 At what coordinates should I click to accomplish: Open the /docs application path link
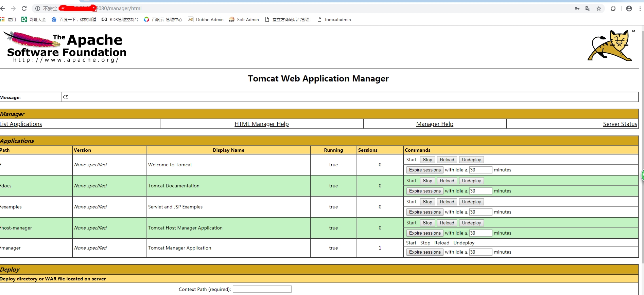[6, 186]
